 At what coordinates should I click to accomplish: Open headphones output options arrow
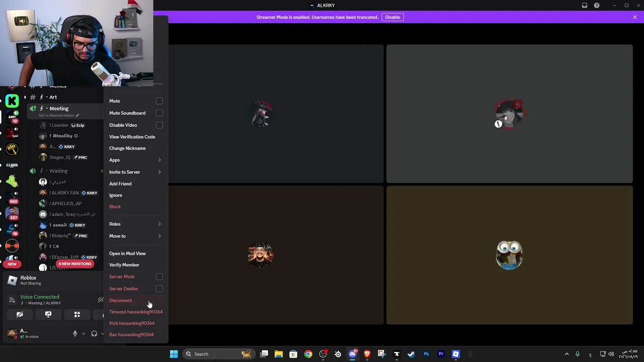coord(102,333)
